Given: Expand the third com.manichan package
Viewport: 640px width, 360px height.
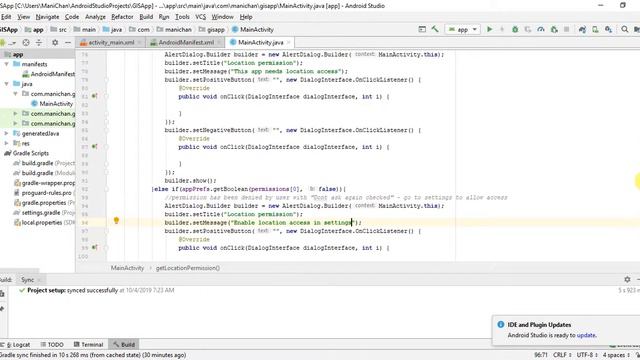Looking at the screenshot, I should point(16,123).
